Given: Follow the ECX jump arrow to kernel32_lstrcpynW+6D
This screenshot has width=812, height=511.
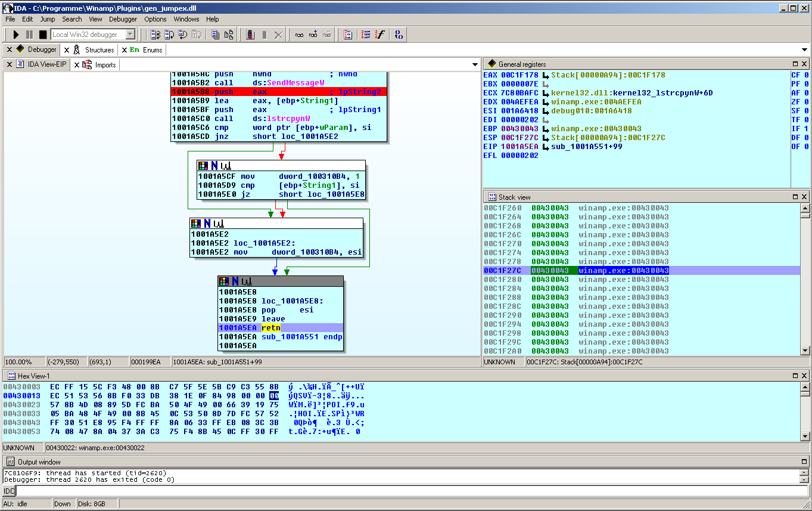Looking at the screenshot, I should click(x=545, y=93).
